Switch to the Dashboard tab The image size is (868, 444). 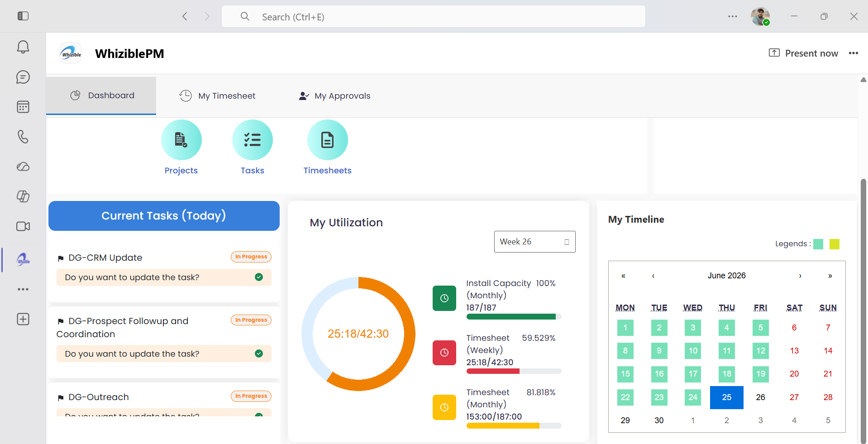pyautogui.click(x=101, y=95)
